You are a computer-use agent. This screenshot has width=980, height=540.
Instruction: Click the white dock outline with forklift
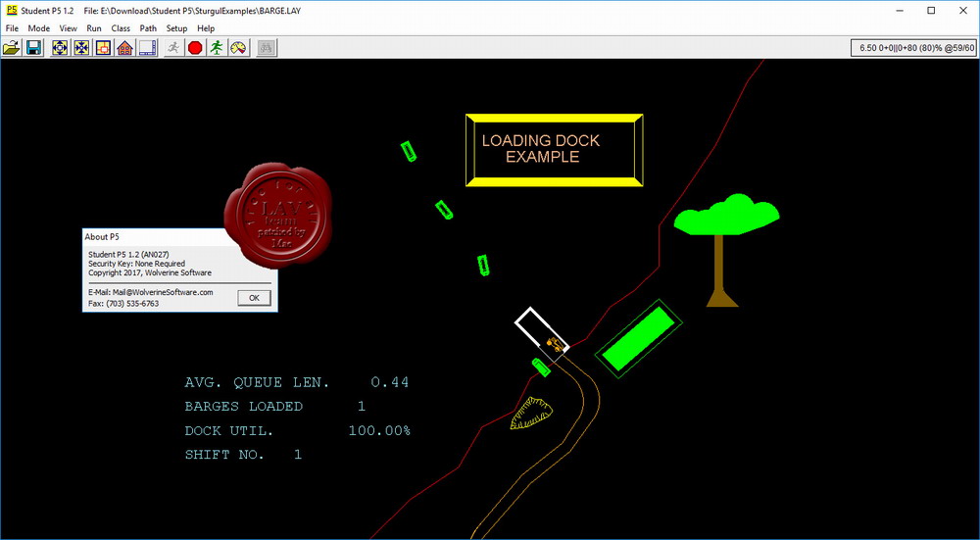point(542,334)
